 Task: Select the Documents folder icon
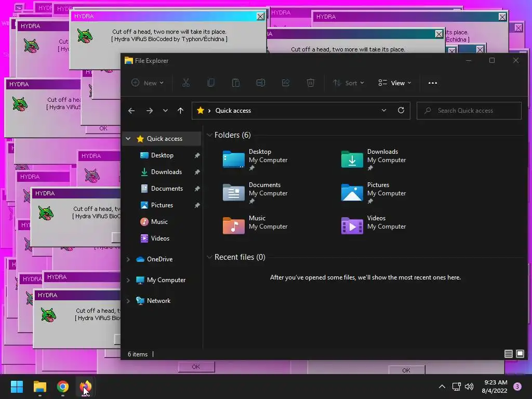pyautogui.click(x=233, y=192)
